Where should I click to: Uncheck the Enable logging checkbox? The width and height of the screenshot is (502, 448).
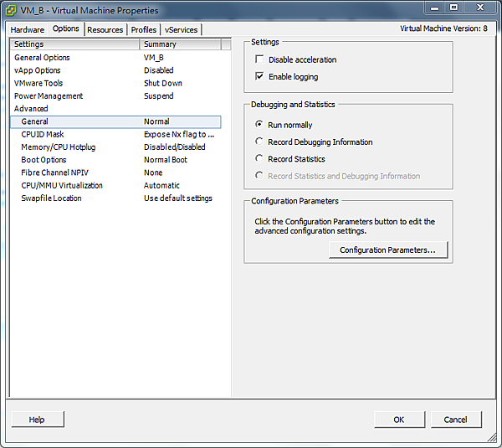click(x=259, y=77)
